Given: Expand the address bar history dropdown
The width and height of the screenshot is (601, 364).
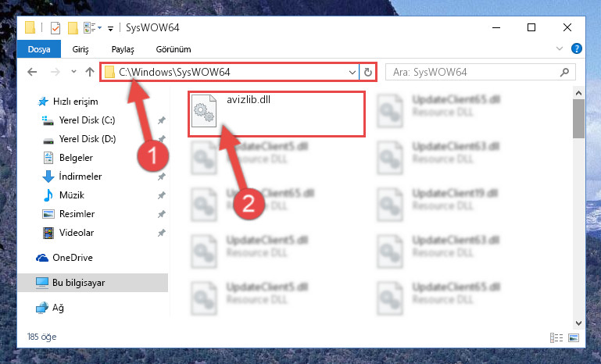Looking at the screenshot, I should coord(352,72).
